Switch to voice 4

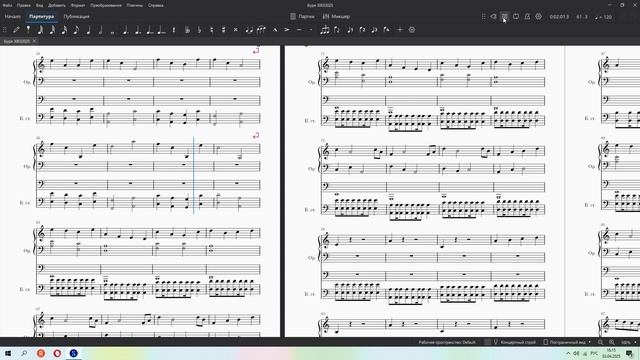coord(386,29)
